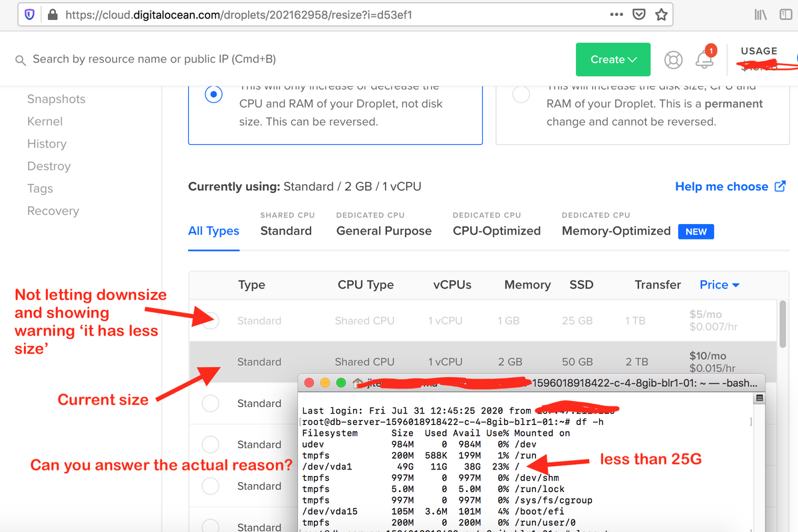Select the Standard plan radio below the 2 GB row
This screenshot has width=798, height=532.
pos(211,403)
